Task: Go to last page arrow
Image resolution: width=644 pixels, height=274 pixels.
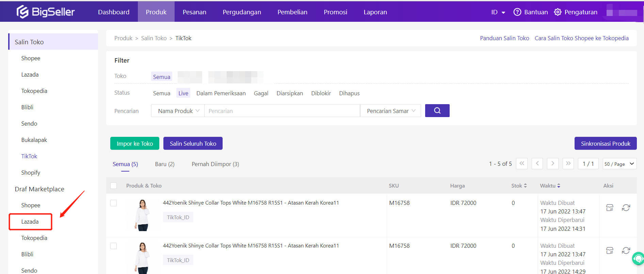Action: click(x=568, y=163)
